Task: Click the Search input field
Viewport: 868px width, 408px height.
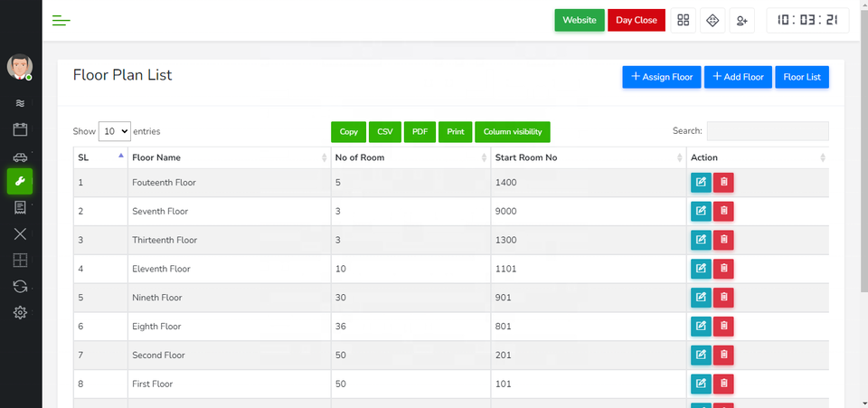Action: (x=767, y=131)
